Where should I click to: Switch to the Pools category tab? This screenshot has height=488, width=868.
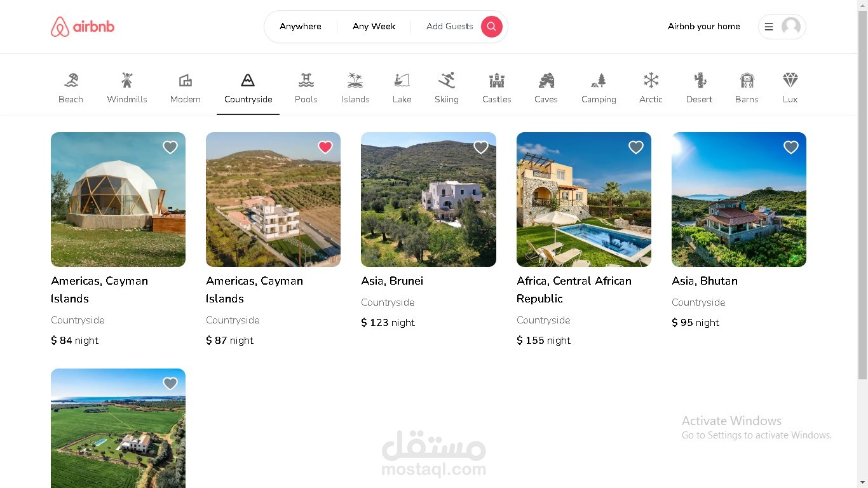click(x=306, y=88)
